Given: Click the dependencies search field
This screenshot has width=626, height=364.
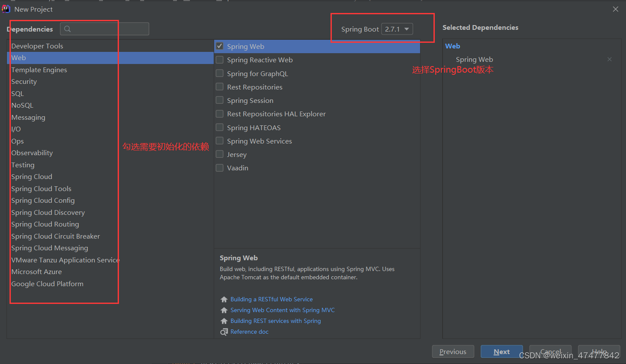Looking at the screenshot, I should click(105, 29).
